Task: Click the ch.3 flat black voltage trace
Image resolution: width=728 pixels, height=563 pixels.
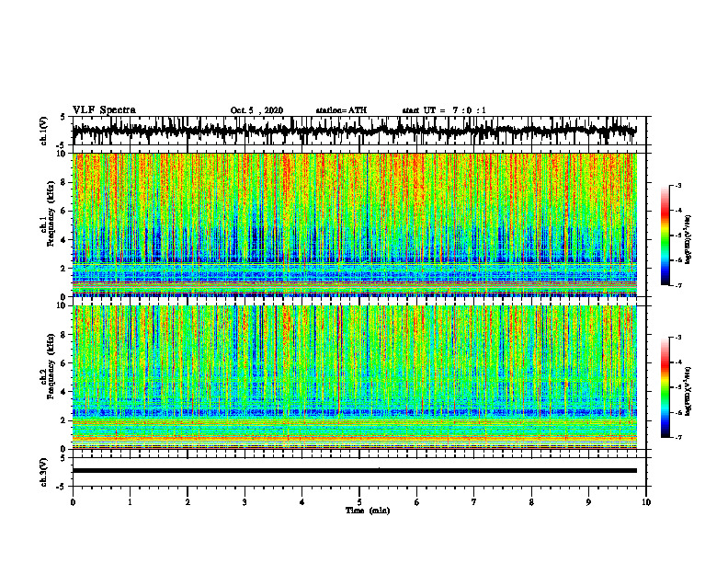Action: 354,471
